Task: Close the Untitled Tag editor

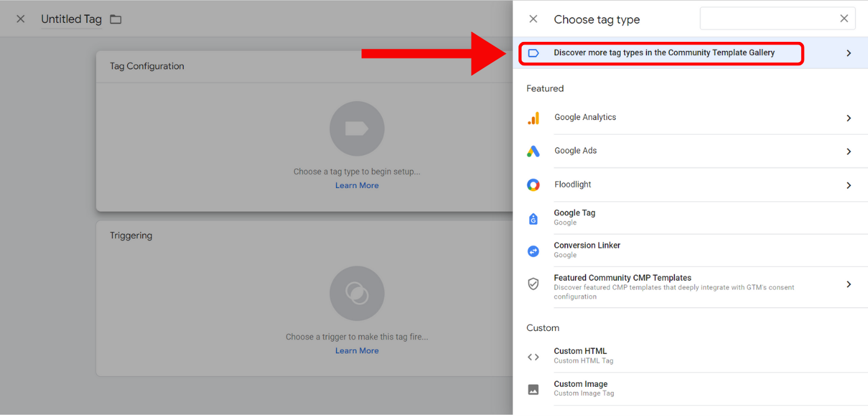Action: [x=20, y=19]
